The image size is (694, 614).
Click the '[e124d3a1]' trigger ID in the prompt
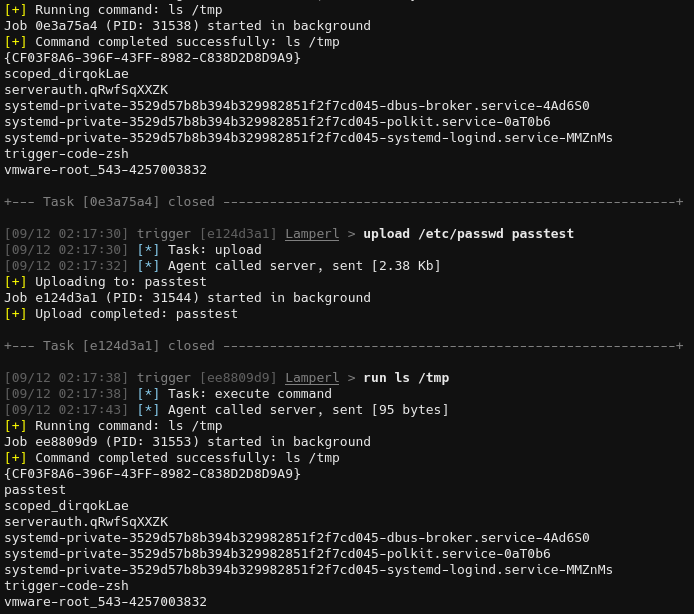pyautogui.click(x=238, y=234)
